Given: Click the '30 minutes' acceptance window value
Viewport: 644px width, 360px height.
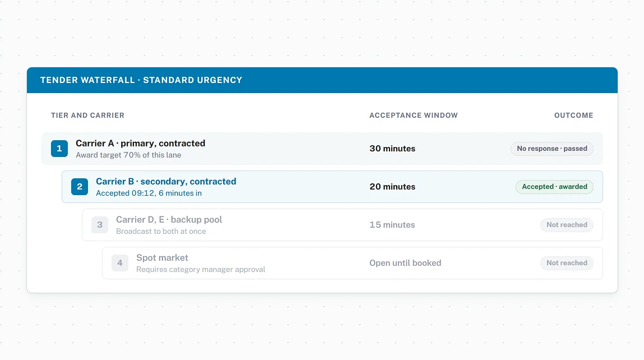Looking at the screenshot, I should [x=392, y=149].
